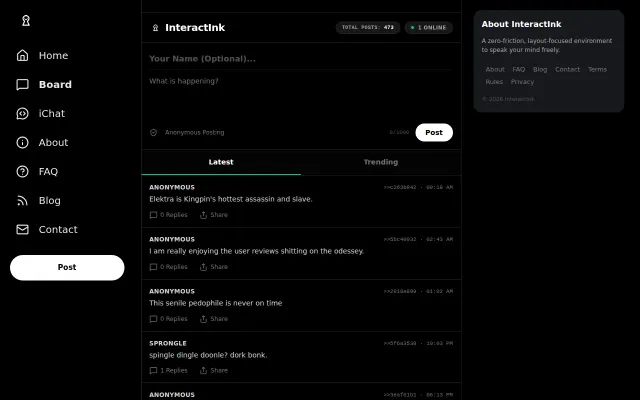Click the Blog link in info panel
Viewport: 640px width, 400px height.
pyautogui.click(x=540, y=69)
